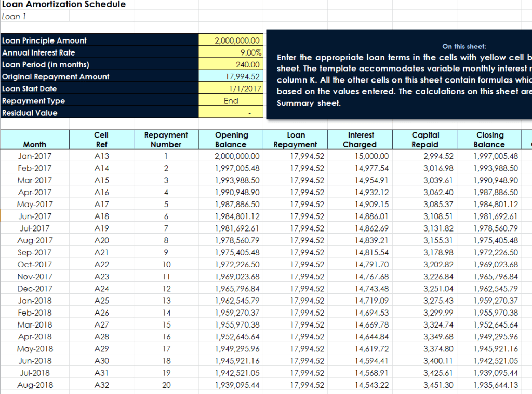Click the May-2018 month cell
The width and height of the screenshot is (532, 394).
pos(35,348)
